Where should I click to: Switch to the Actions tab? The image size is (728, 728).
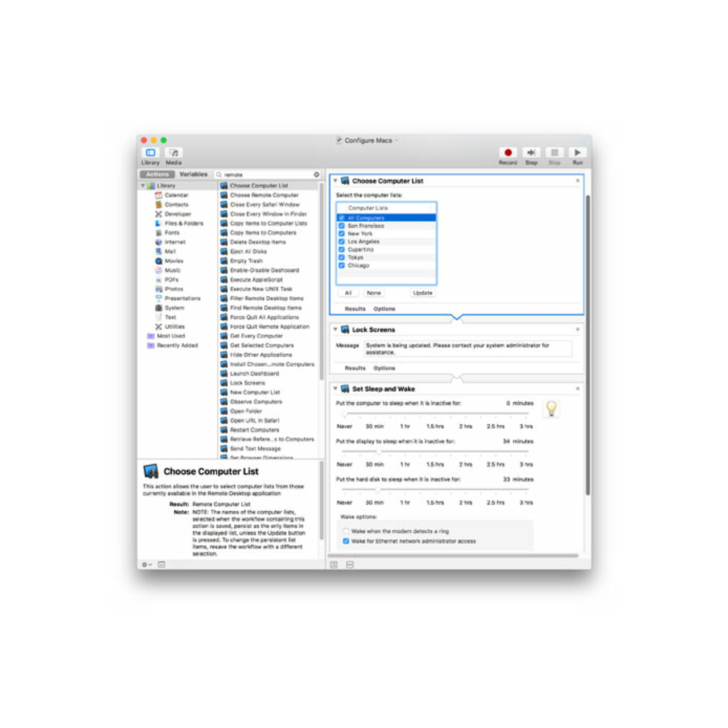(x=156, y=174)
